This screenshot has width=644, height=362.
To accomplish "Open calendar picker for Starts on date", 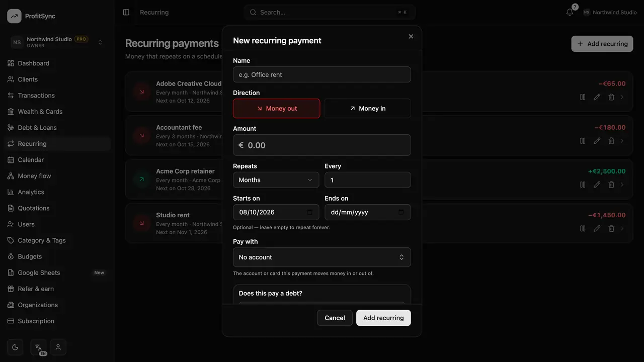I will click(309, 212).
